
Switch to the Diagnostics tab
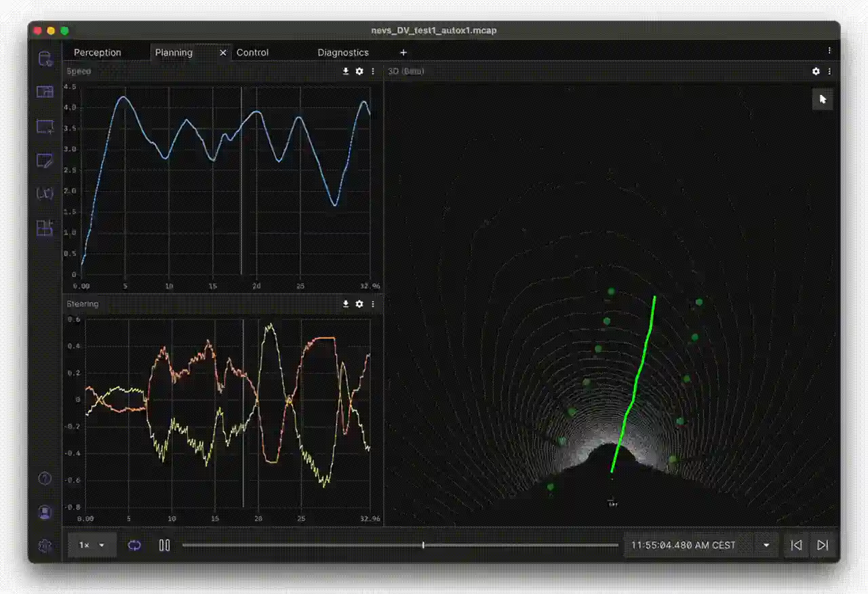pyautogui.click(x=343, y=52)
